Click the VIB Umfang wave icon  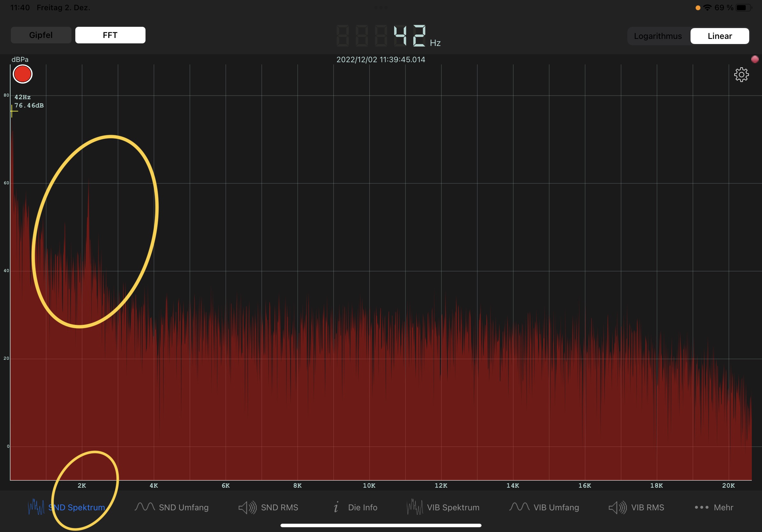519,507
